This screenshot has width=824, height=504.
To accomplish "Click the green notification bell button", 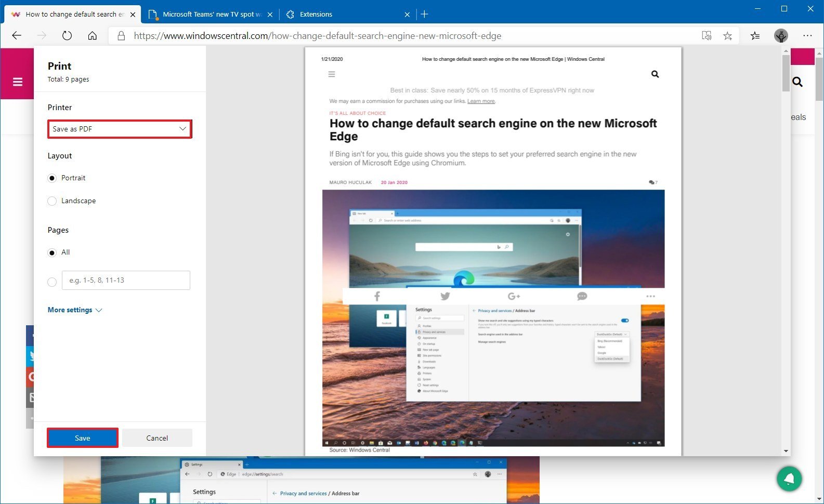I will point(789,479).
